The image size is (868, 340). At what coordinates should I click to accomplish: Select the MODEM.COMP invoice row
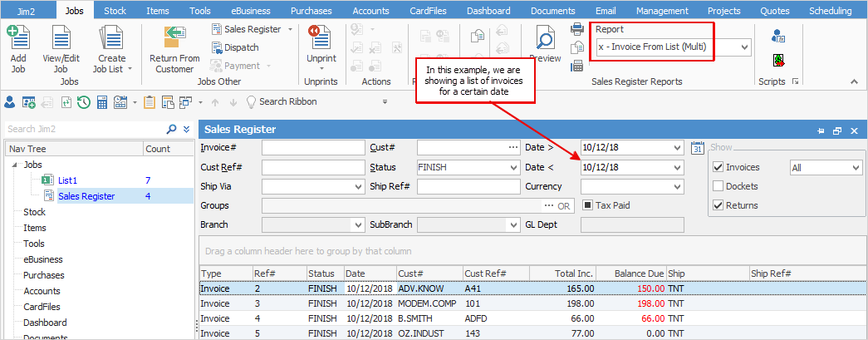(533, 303)
